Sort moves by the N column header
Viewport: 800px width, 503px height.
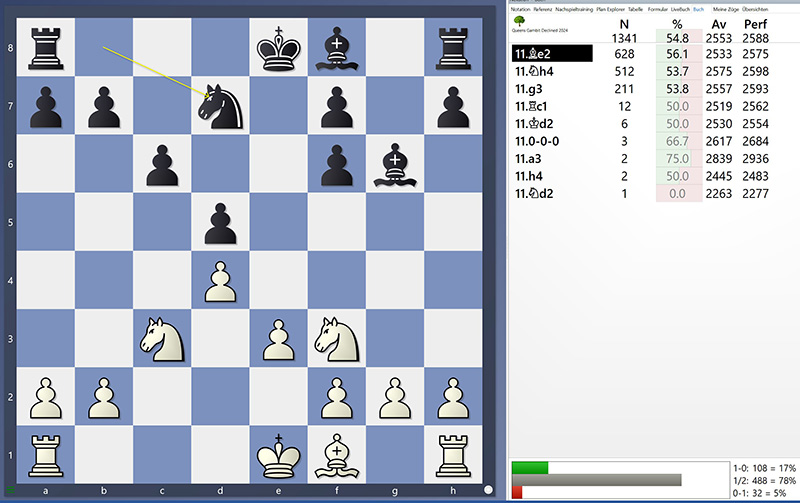[624, 23]
